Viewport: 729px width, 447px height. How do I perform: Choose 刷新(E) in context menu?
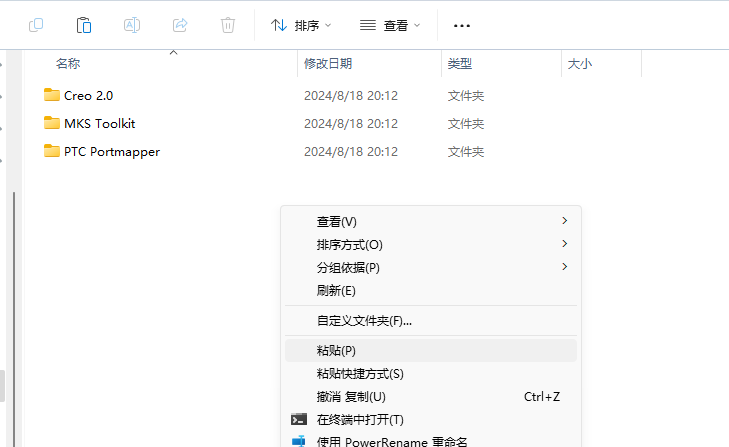pyautogui.click(x=431, y=291)
